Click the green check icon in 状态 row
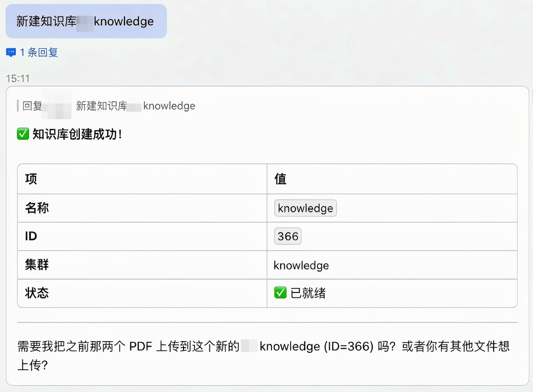Viewport: 533px width, 392px height. (x=280, y=293)
